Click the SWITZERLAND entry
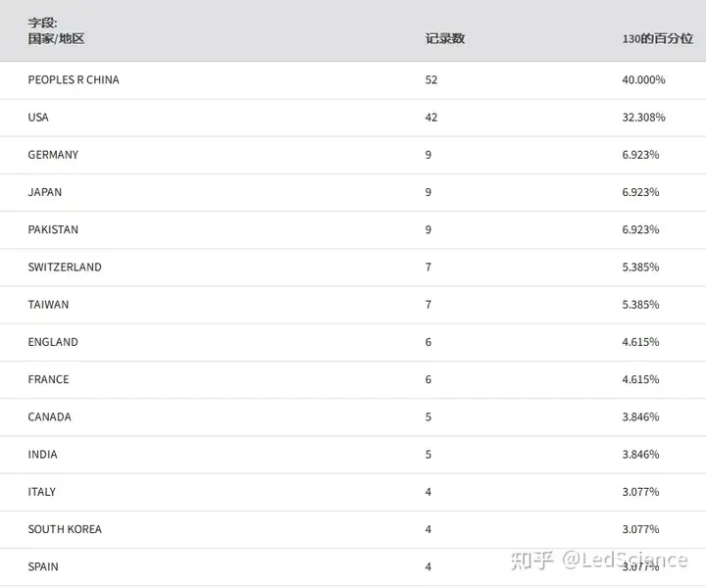Viewport: 706px width, 588px height. (65, 267)
